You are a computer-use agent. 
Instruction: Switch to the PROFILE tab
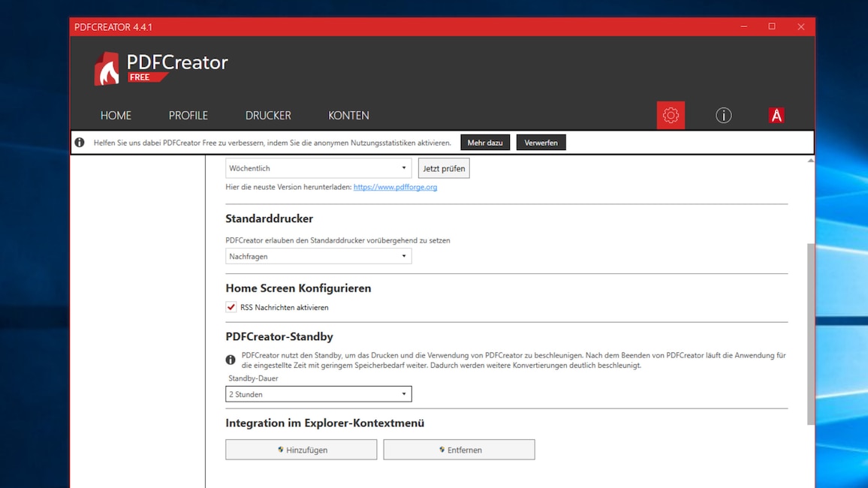188,115
